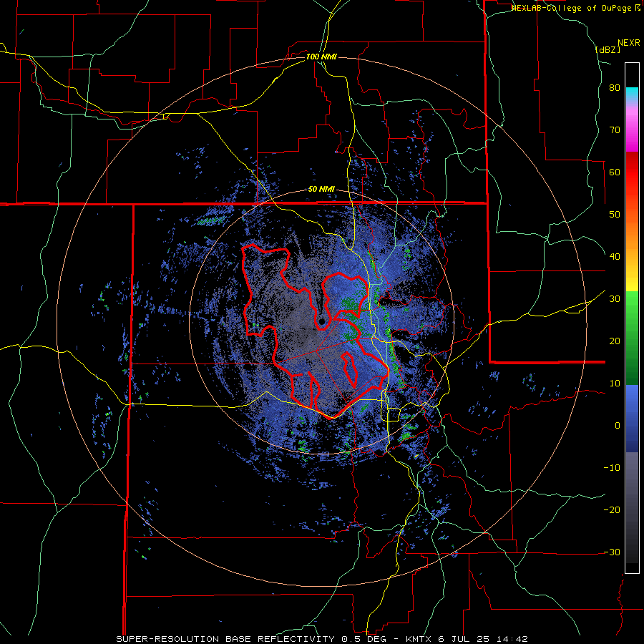Click the KMTX 6 JUL 25 14:42 timestamp

click(x=467, y=639)
